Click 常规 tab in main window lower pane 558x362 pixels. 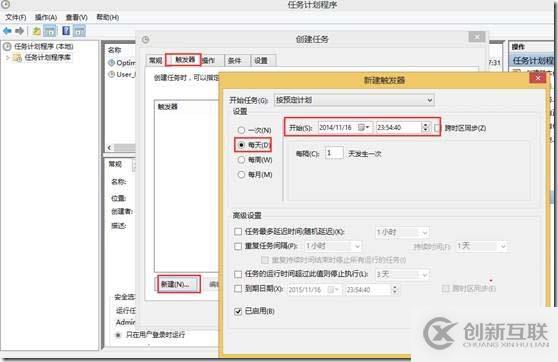(115, 164)
